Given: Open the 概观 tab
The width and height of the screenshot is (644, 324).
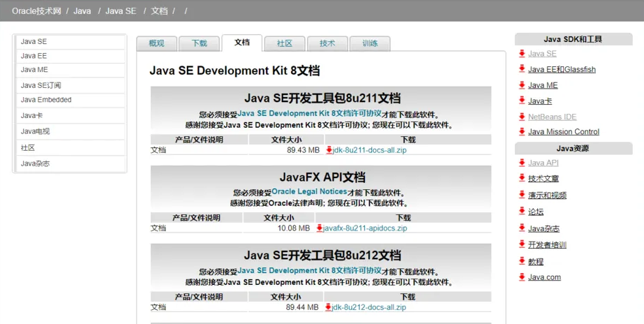Looking at the screenshot, I should pyautogui.click(x=156, y=43).
